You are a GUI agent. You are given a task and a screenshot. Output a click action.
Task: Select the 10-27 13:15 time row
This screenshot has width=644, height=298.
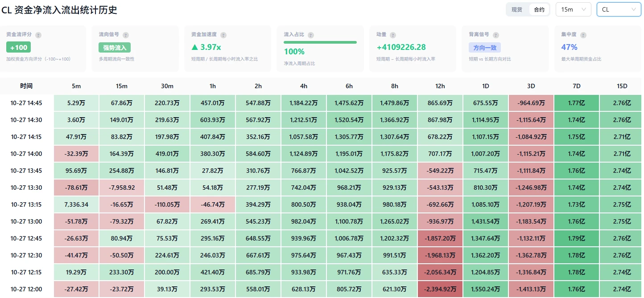click(26, 204)
